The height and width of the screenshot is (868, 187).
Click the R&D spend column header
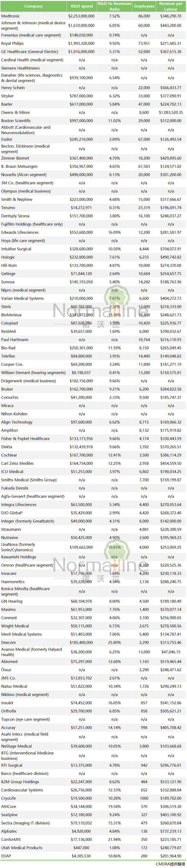(x=82, y=6)
